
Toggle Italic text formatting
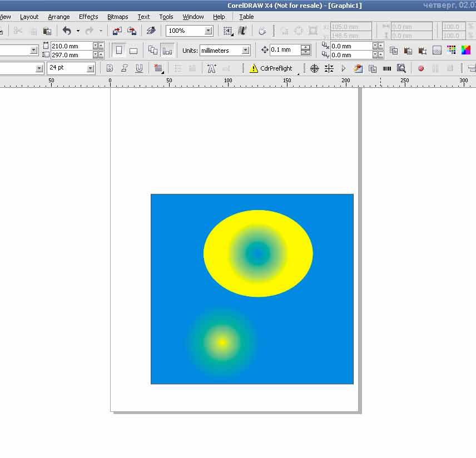[124, 68]
